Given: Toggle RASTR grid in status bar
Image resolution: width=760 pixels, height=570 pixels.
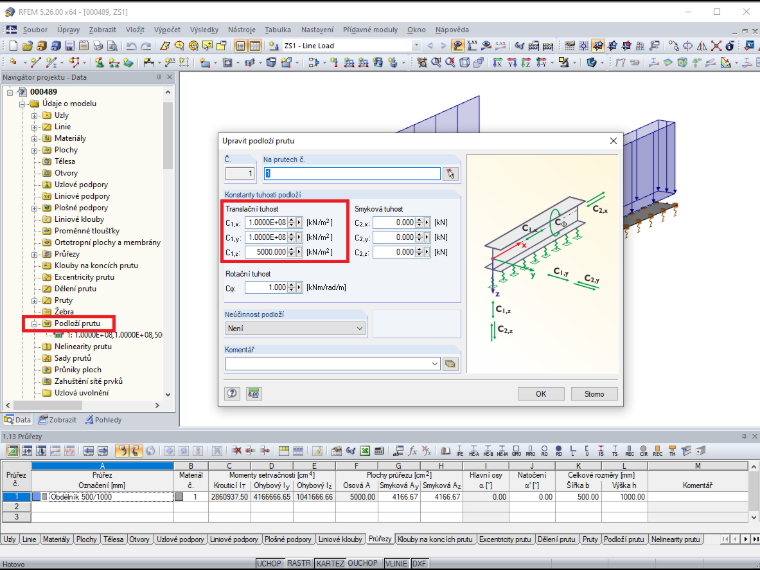Looking at the screenshot, I should (299, 563).
